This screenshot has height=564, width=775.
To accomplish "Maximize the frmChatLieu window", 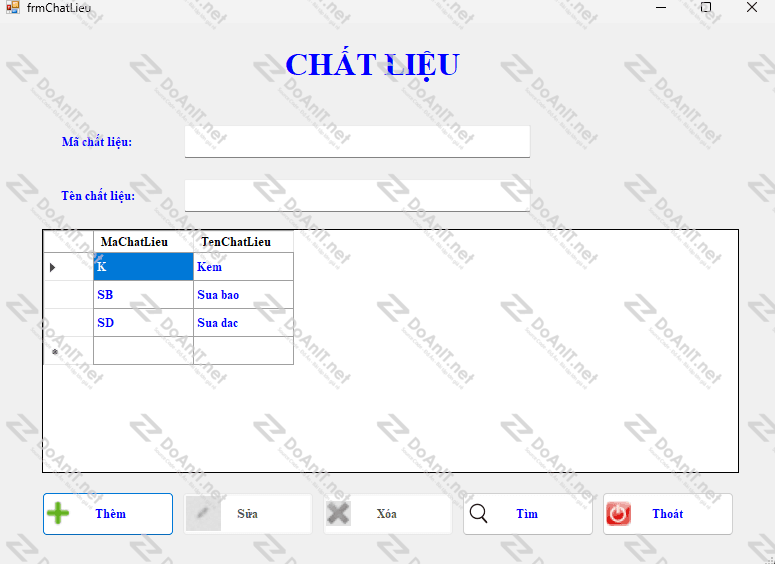I will (706, 7).
